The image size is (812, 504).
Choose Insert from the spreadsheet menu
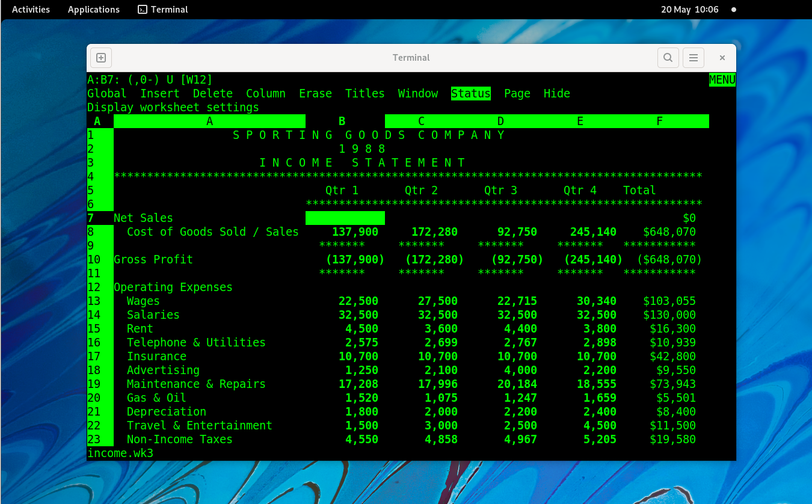(x=159, y=93)
